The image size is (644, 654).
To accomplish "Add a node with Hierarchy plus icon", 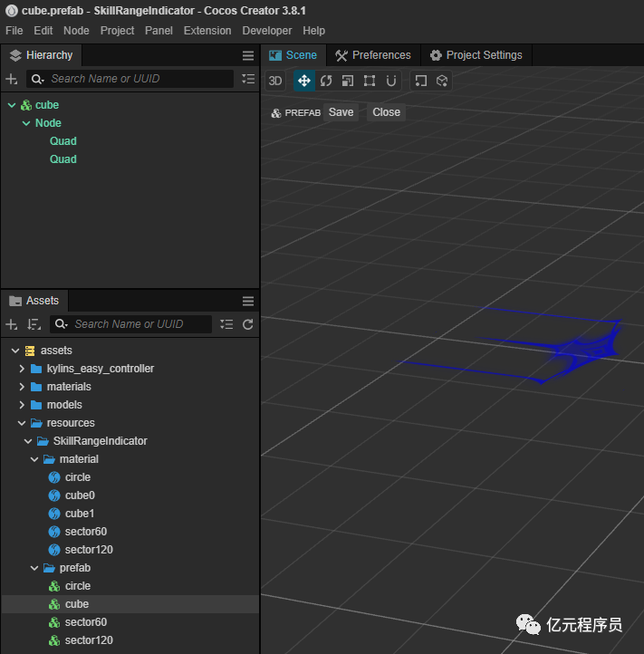I will pyautogui.click(x=12, y=79).
